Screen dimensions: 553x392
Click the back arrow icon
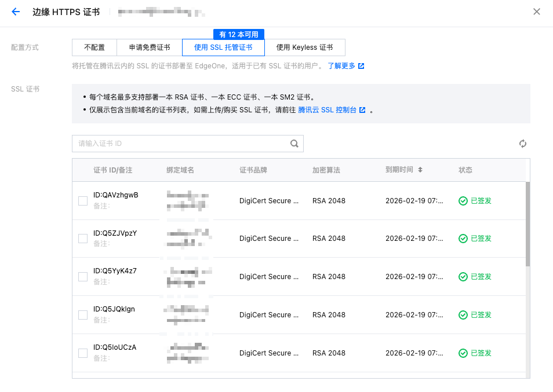coord(16,12)
